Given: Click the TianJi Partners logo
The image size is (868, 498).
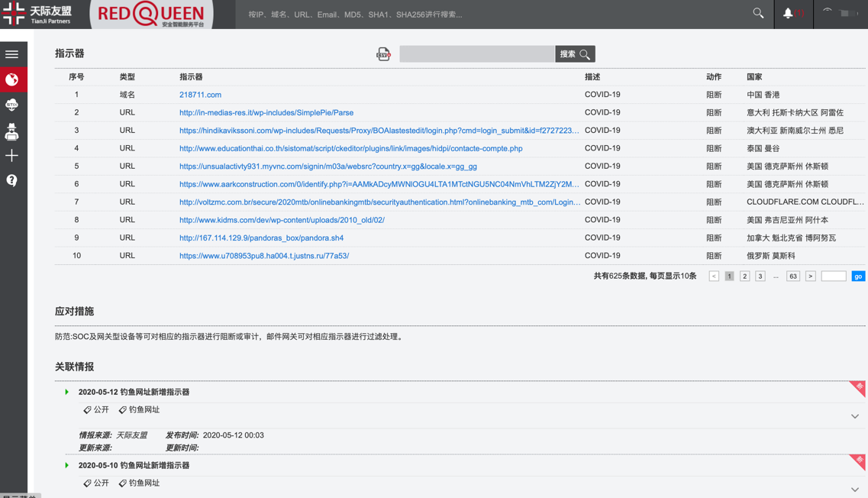Looking at the screenshot, I should coord(37,14).
